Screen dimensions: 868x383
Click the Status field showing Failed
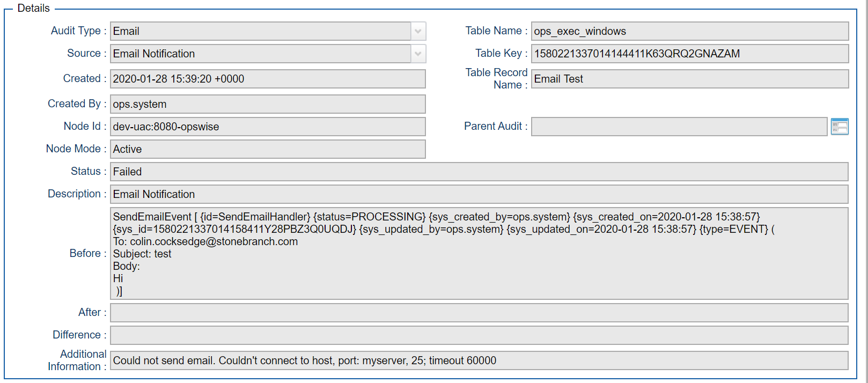[479, 172]
